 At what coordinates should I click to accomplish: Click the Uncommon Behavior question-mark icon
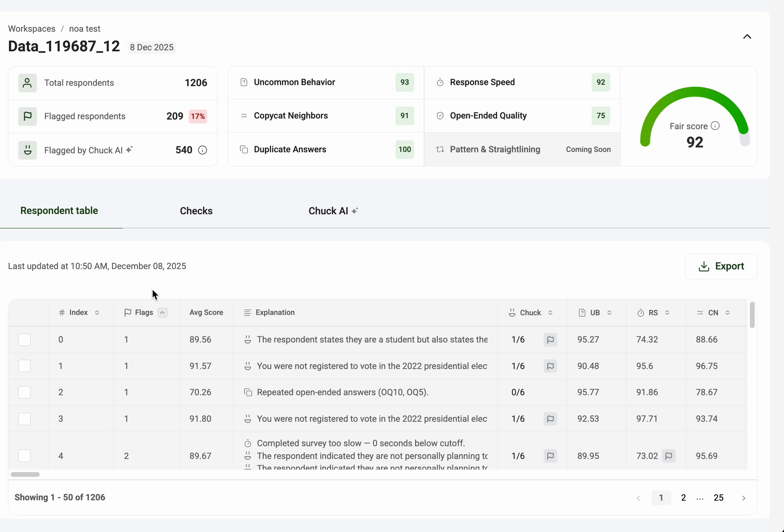pyautogui.click(x=244, y=82)
